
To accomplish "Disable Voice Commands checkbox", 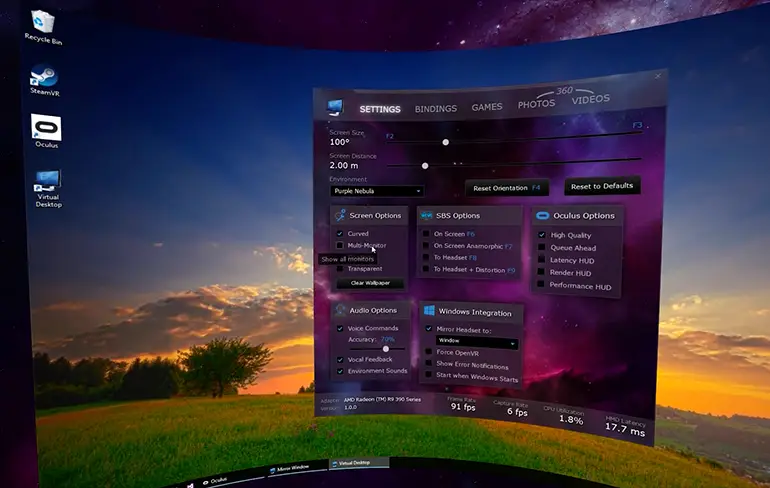I will coord(340,328).
